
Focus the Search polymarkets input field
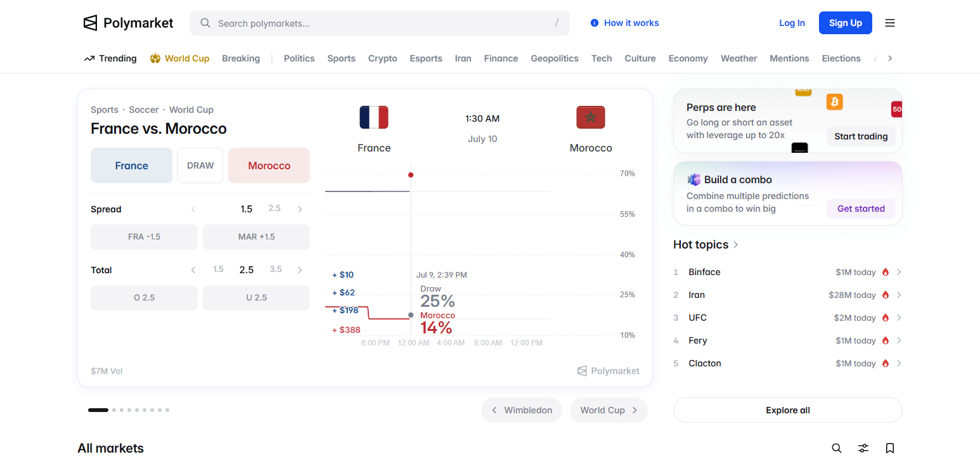[380, 23]
